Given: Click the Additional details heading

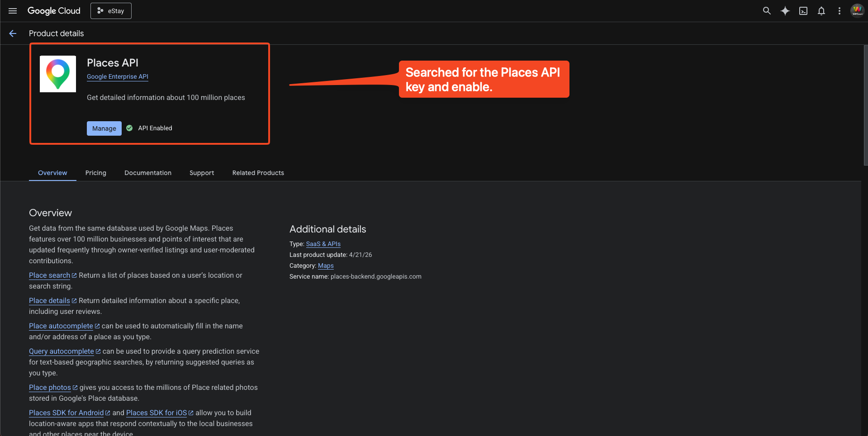Looking at the screenshot, I should (328, 229).
